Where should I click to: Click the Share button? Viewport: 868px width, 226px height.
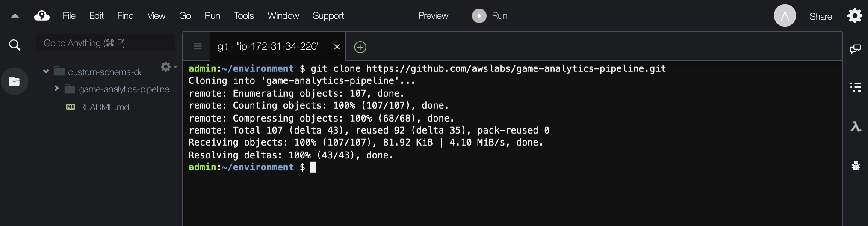821,16
